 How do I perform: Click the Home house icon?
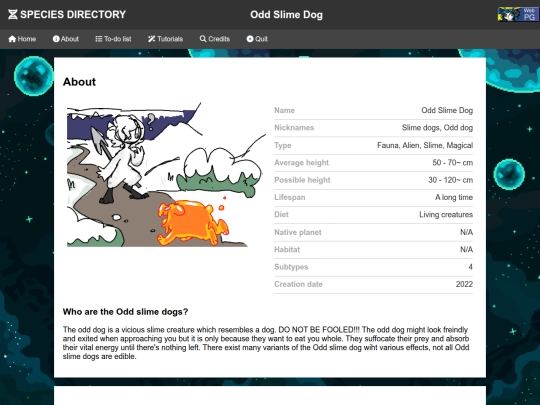tap(12, 39)
